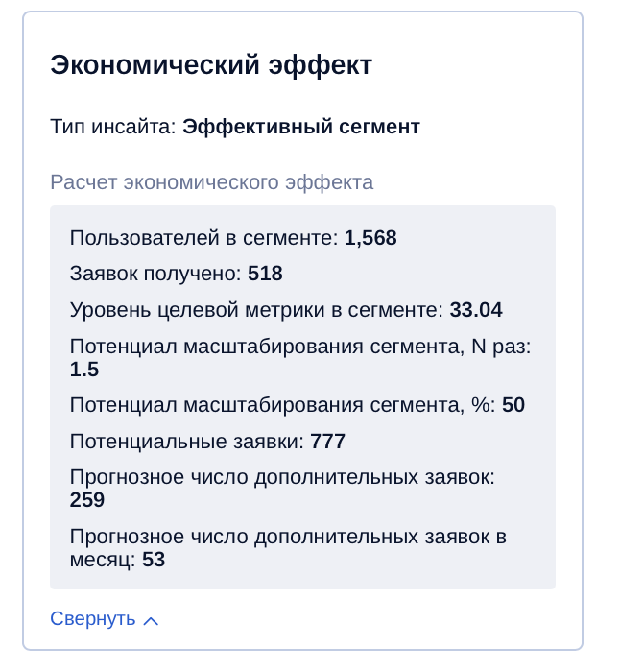620x672 pixels.
Task: Click the Экономический эффект heading
Action: coord(211,65)
